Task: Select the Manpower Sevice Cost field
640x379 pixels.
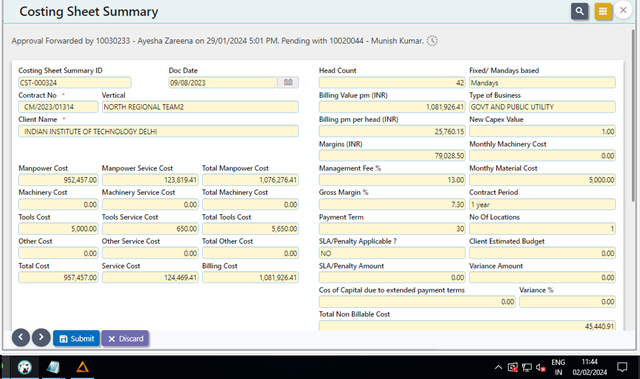Action: pyautogui.click(x=150, y=180)
